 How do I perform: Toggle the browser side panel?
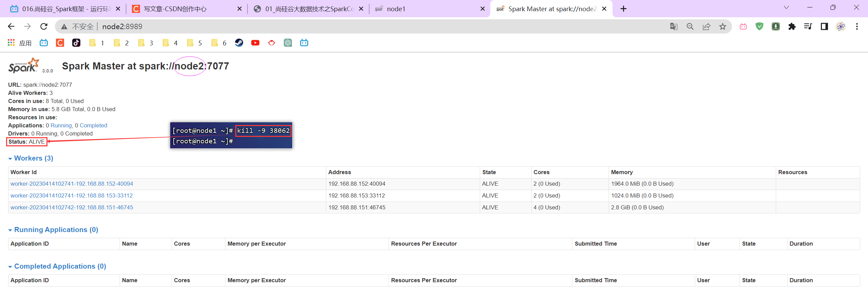(x=825, y=26)
